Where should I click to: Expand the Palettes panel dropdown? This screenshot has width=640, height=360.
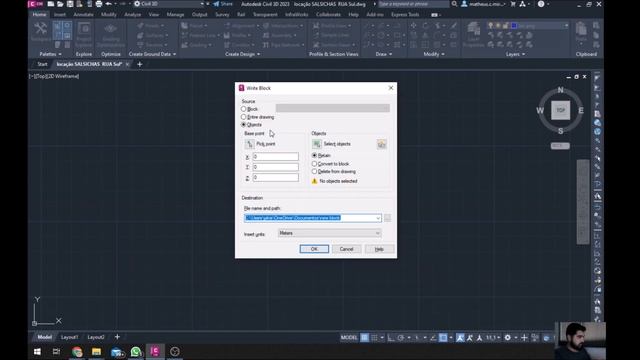coord(50,54)
